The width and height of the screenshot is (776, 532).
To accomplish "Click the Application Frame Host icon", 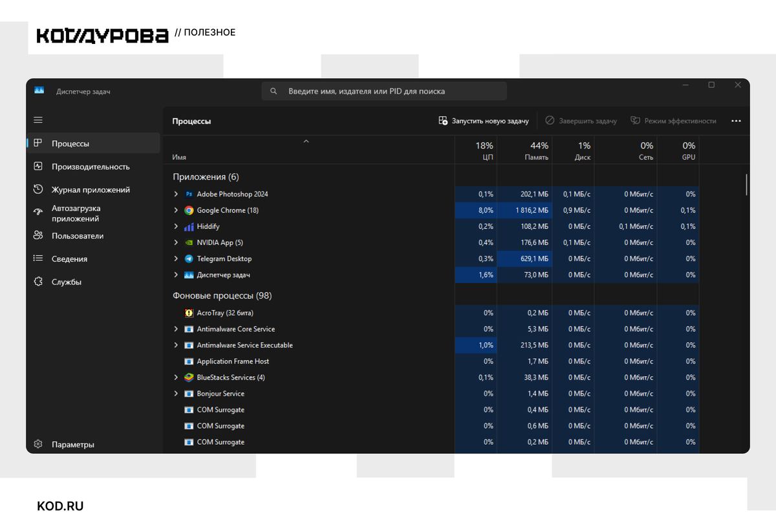I will pyautogui.click(x=189, y=361).
